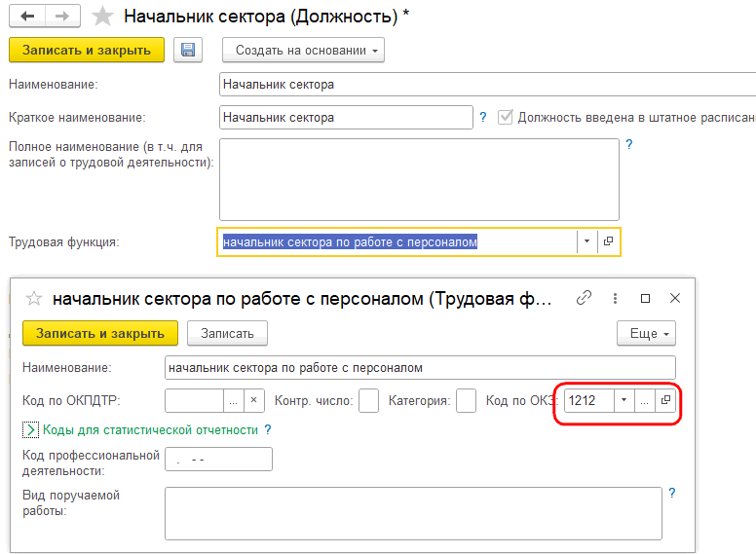756x554 pixels.
Task: Click the Контр. число field
Action: click(369, 400)
